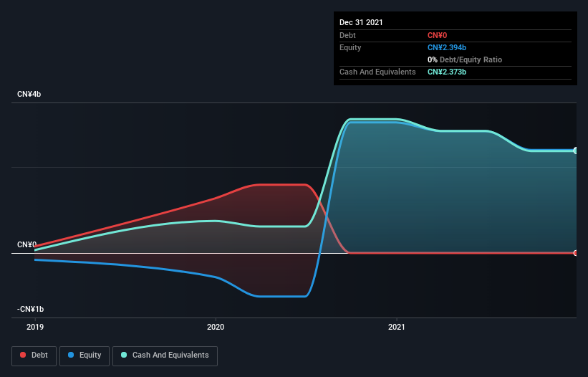The width and height of the screenshot is (588, 377).
Task: Click the Cash value CN¥2.373b
Action: click(447, 72)
